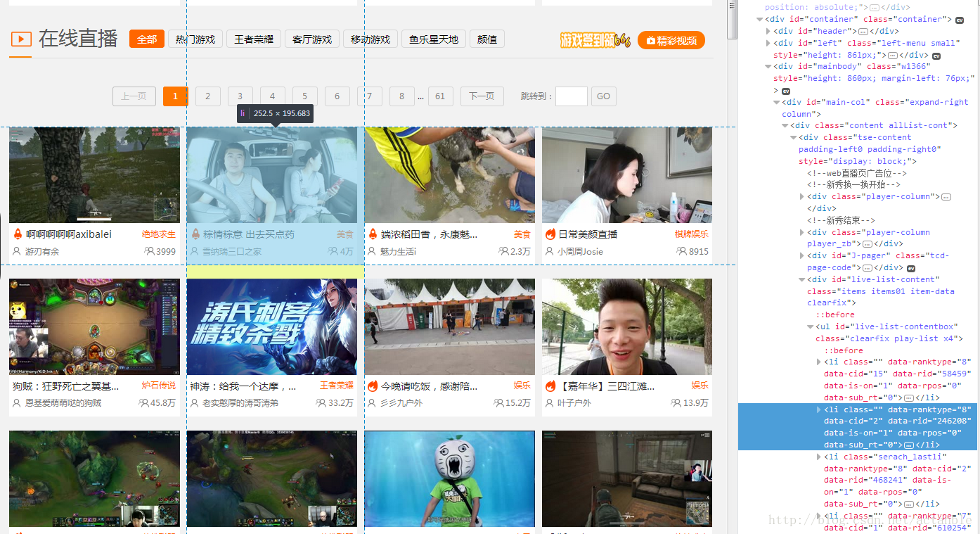The width and height of the screenshot is (980, 534).
Task: Expand the serach_lastli li node
Action: click(819, 457)
